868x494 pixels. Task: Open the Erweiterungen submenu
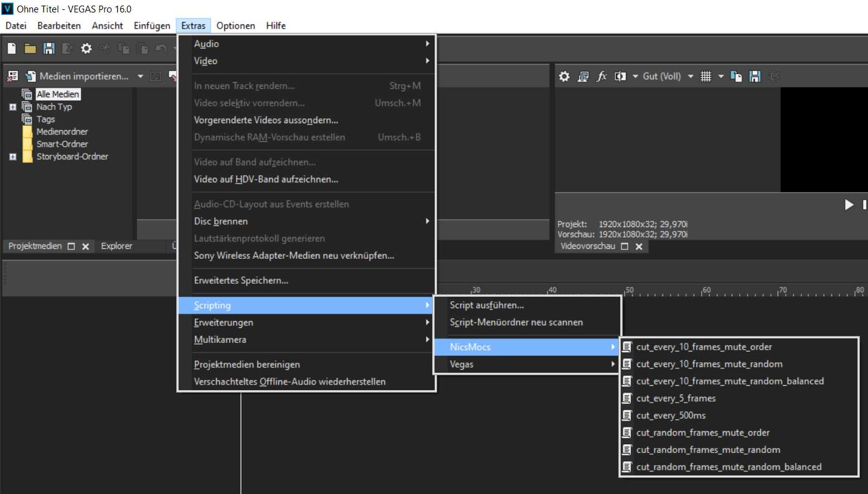307,322
